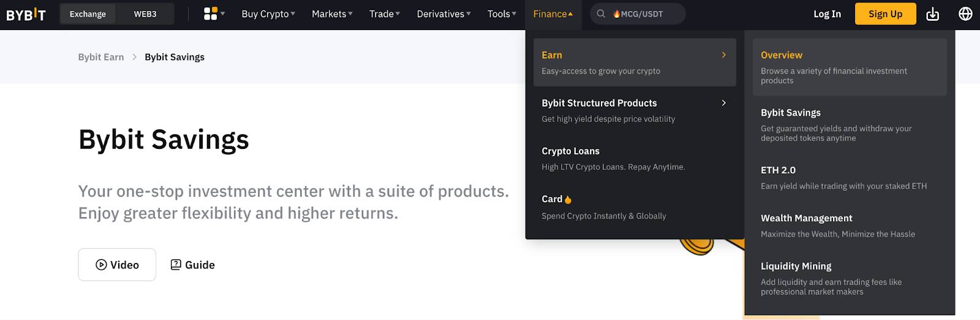Select Liquidity Mining from submenu
The height and width of the screenshot is (320, 980).
click(x=850, y=278)
